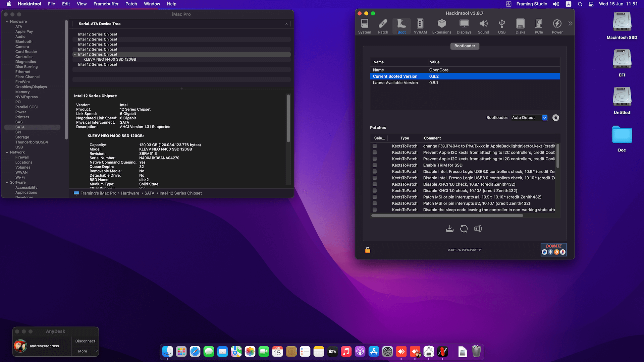Open the Window menu
The image size is (644, 362).
(152, 4)
